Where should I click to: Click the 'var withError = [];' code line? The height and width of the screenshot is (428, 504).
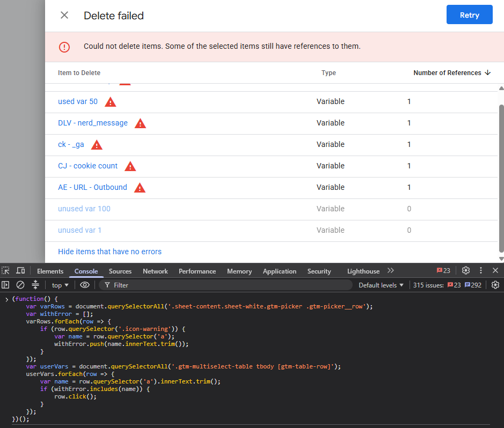pyautogui.click(x=59, y=314)
